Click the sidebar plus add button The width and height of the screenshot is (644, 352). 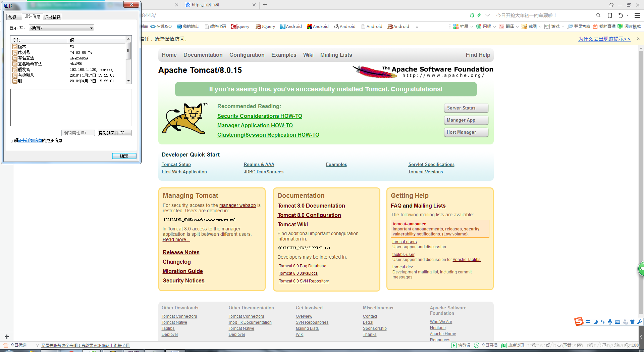(x=7, y=337)
